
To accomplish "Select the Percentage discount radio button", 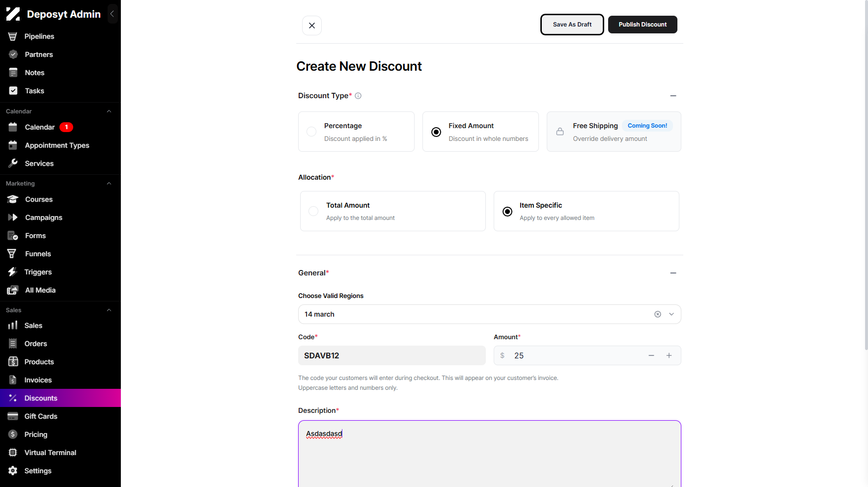I will [311, 132].
